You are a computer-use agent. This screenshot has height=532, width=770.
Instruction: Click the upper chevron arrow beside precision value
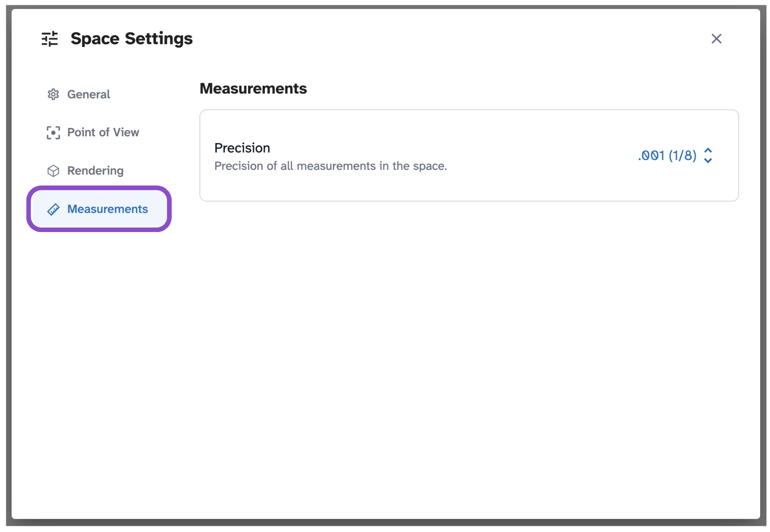(x=708, y=151)
